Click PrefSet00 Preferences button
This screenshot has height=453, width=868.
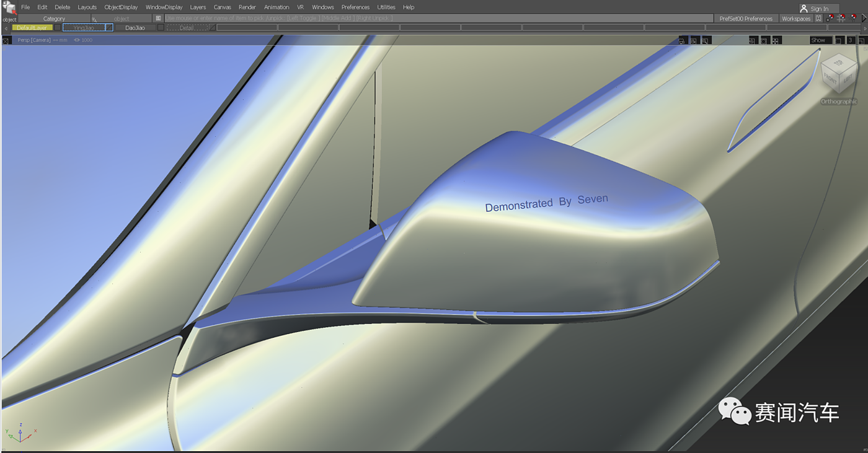745,19
